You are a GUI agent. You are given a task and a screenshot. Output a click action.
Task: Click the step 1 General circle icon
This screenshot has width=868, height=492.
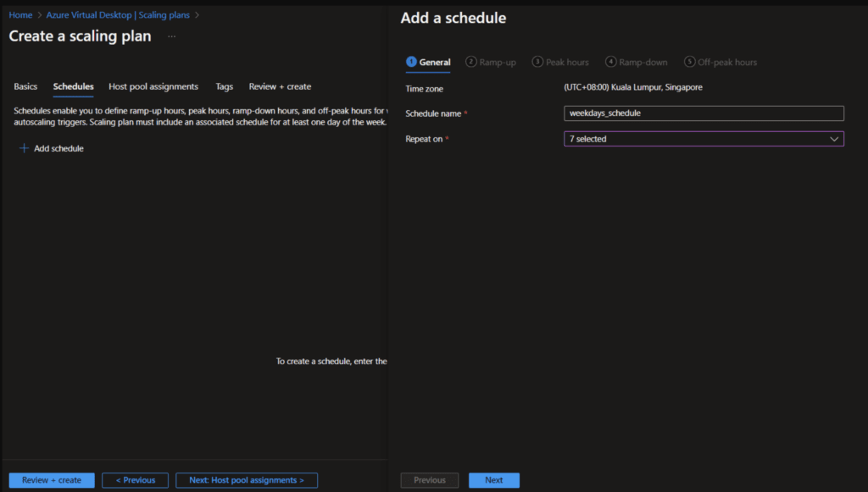click(x=411, y=62)
